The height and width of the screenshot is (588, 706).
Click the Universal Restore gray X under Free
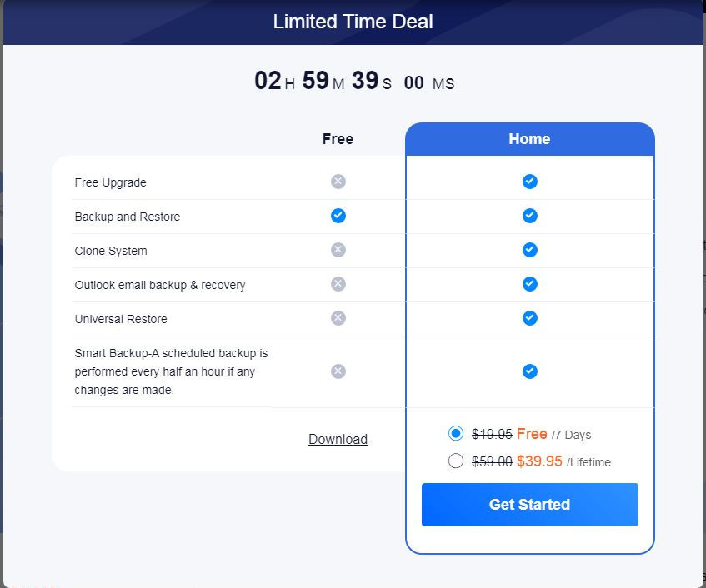[338, 318]
